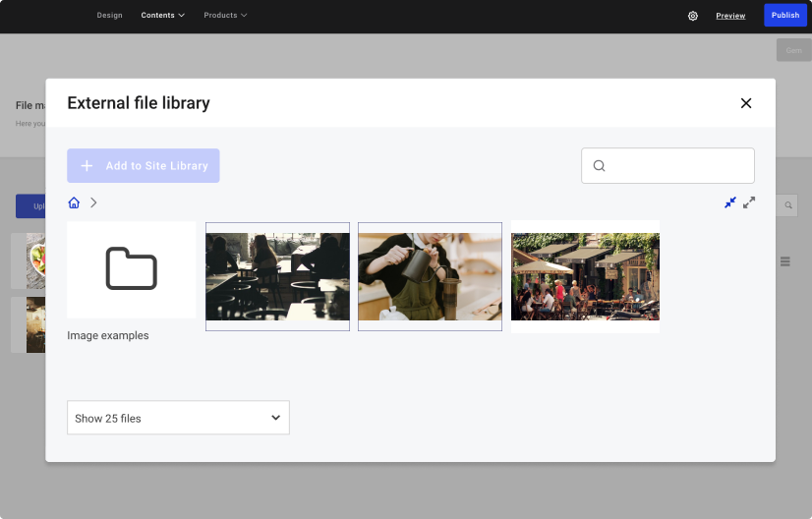Open the Image examples folder icon
The height and width of the screenshot is (519, 812).
coord(131,269)
